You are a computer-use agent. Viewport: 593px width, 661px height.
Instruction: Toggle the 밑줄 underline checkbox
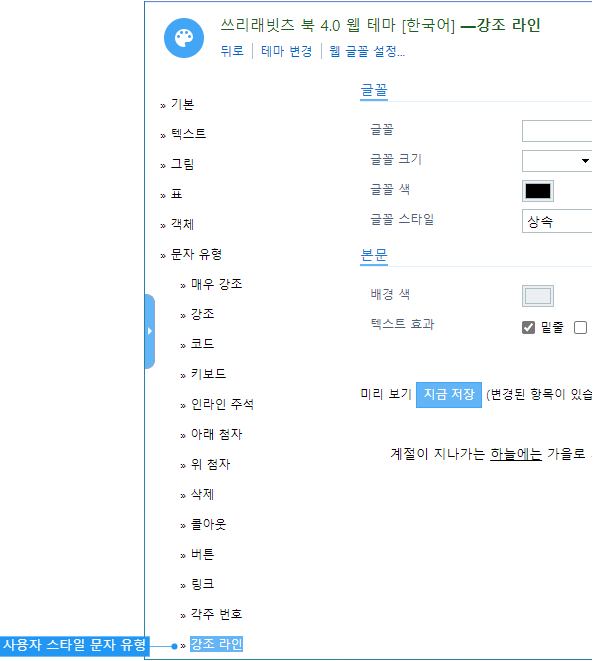[528, 328]
